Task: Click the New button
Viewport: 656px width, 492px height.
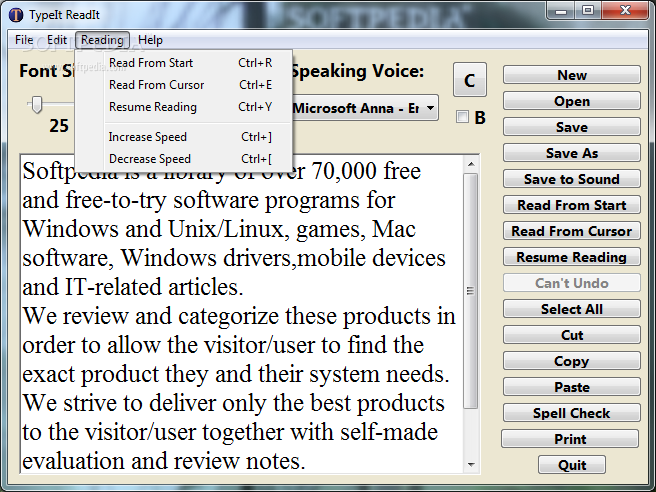Action: pos(571,75)
